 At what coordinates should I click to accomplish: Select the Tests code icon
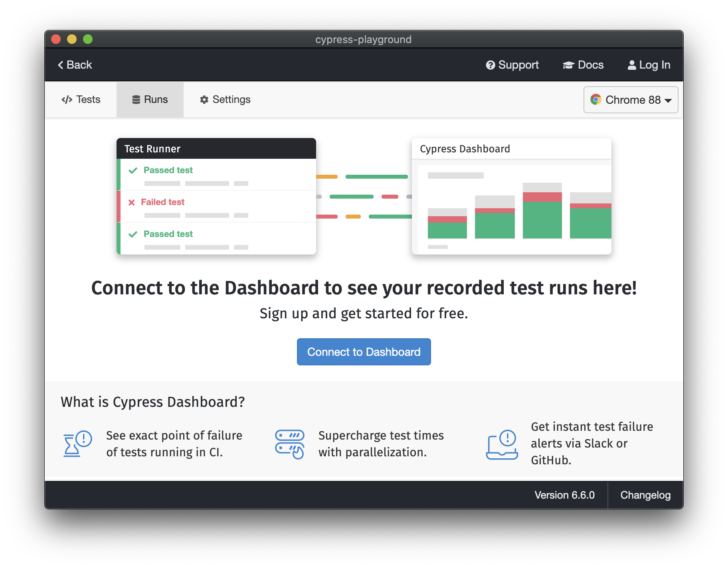pyautogui.click(x=67, y=99)
